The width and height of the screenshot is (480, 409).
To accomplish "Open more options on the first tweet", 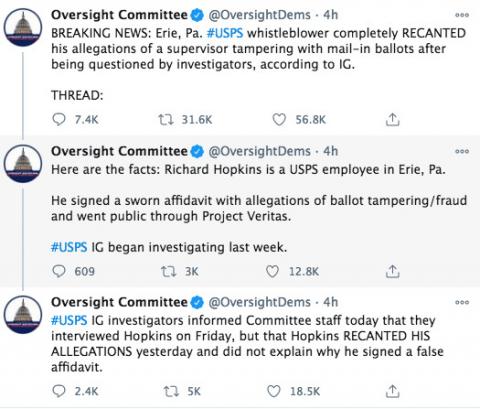I will [462, 15].
